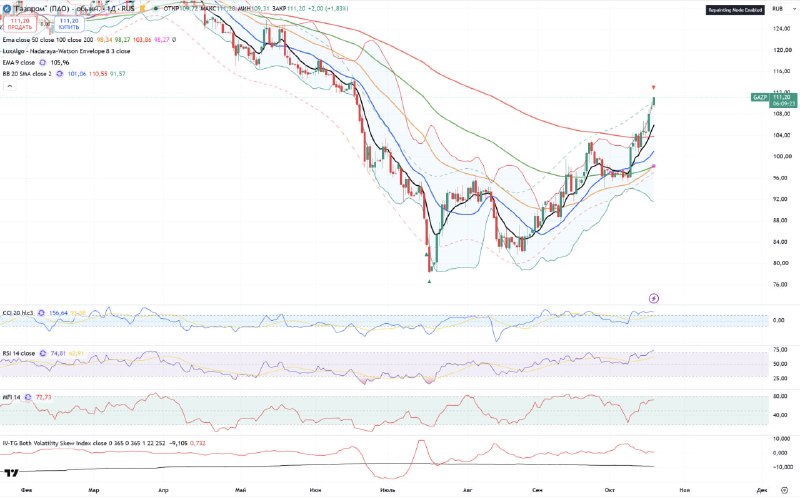Viewport: 800px width, 499px height.
Task: Select the Ema close 50 100 200 legend
Action: 48,39
